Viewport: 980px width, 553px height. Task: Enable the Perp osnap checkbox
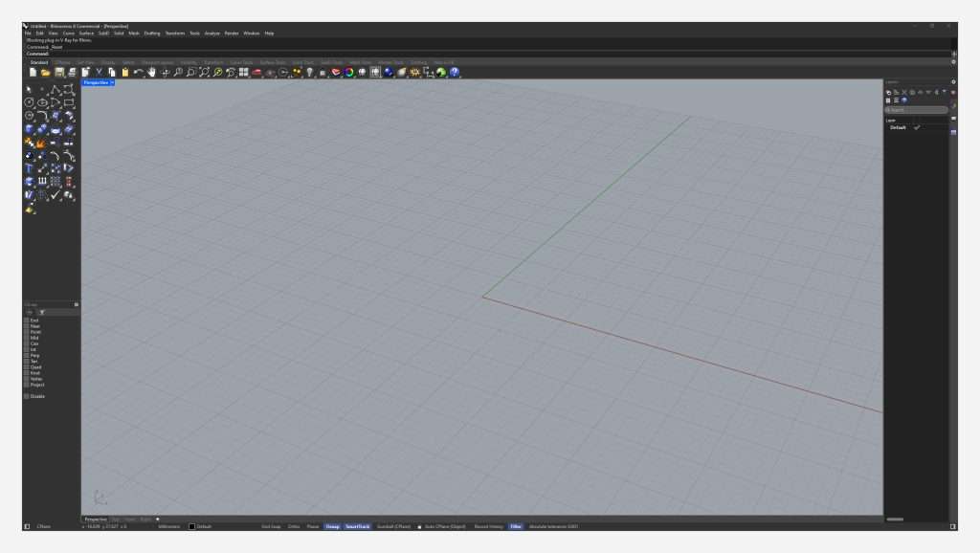tap(26, 356)
